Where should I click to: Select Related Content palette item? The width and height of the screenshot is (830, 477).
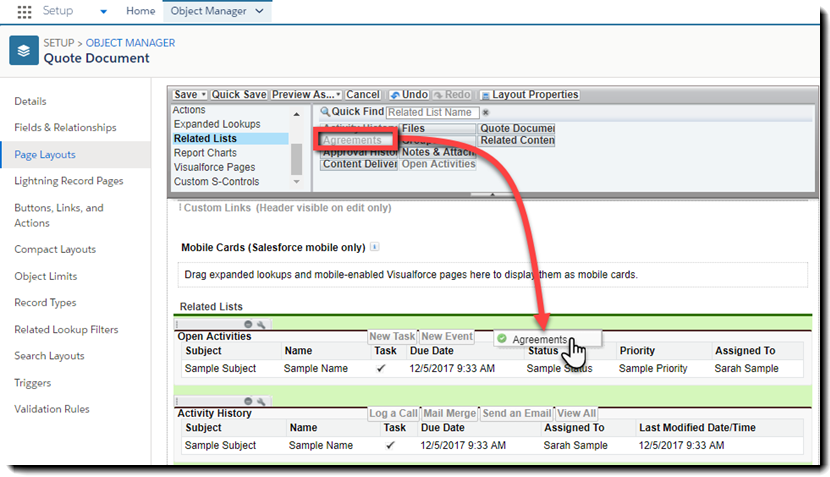[516, 140]
